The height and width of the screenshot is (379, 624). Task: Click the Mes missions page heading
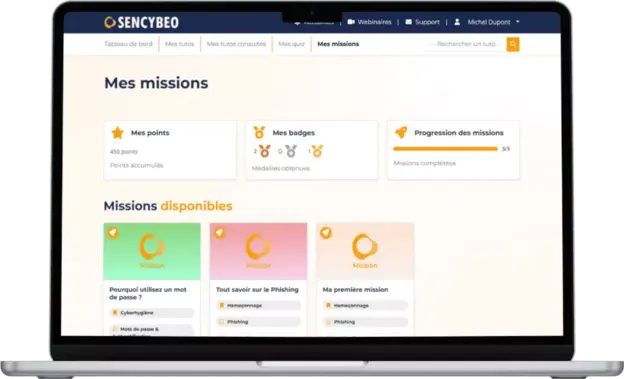click(156, 83)
